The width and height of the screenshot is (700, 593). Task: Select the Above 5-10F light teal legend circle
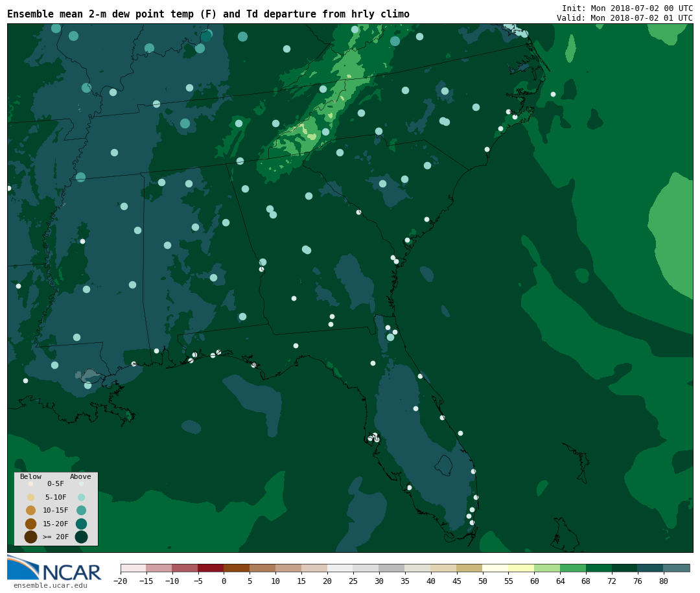pos(81,497)
